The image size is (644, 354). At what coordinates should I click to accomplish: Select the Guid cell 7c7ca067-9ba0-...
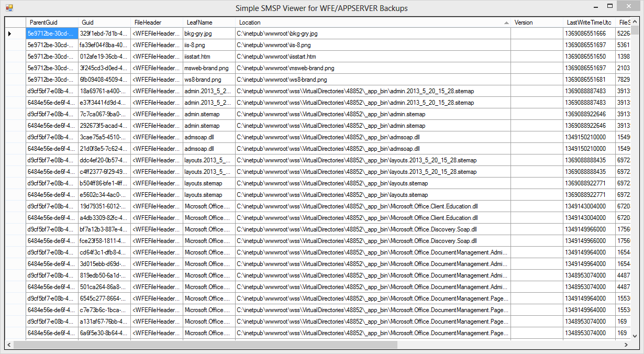(104, 114)
